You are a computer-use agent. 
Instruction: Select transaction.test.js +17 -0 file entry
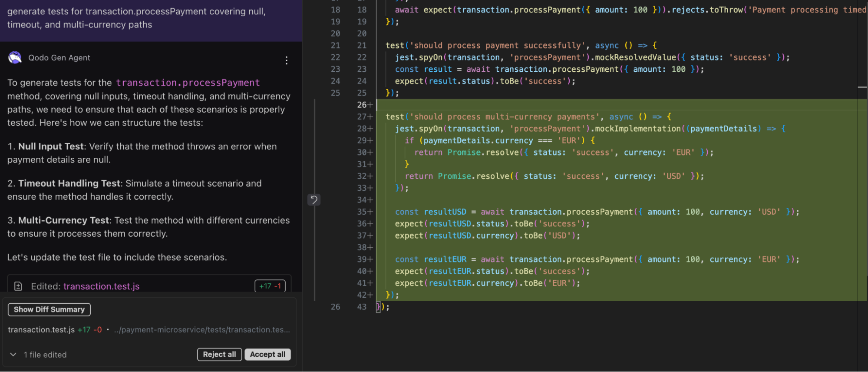click(55, 330)
